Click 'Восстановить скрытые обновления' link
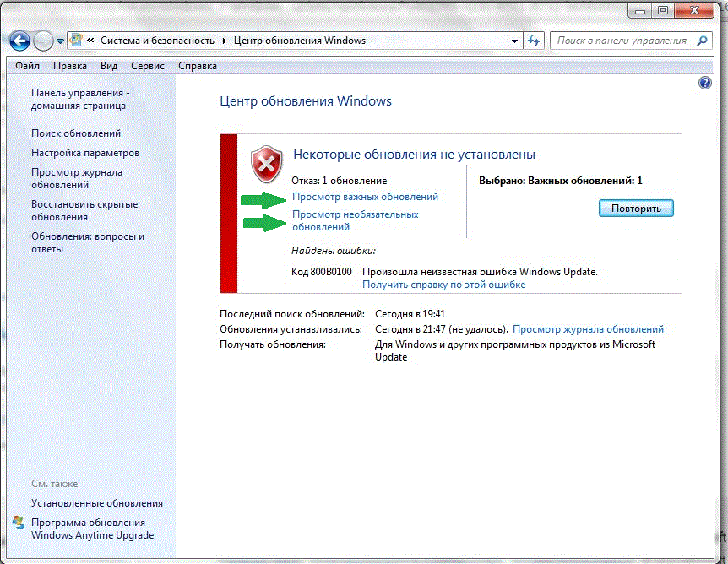This screenshot has height=564, width=728. click(x=84, y=210)
